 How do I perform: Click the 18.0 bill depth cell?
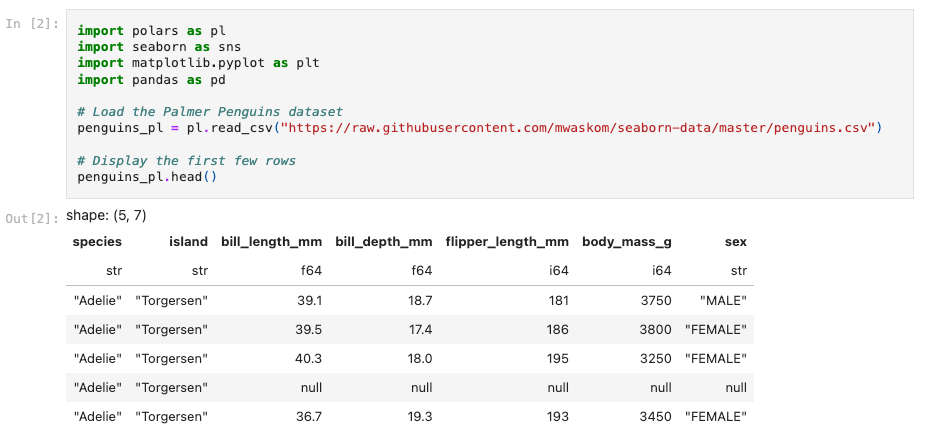[420, 358]
